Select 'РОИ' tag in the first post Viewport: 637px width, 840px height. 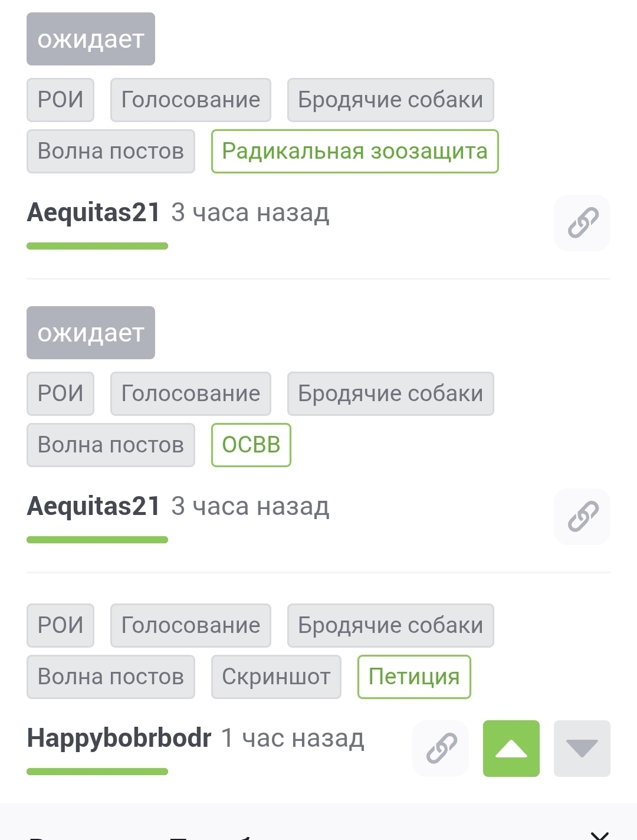coord(60,100)
